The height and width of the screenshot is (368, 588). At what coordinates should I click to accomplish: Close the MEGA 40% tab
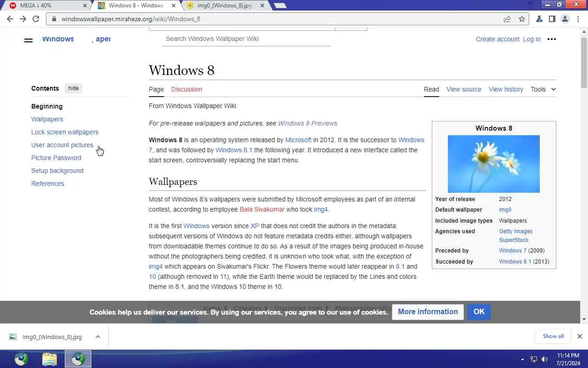(85, 6)
